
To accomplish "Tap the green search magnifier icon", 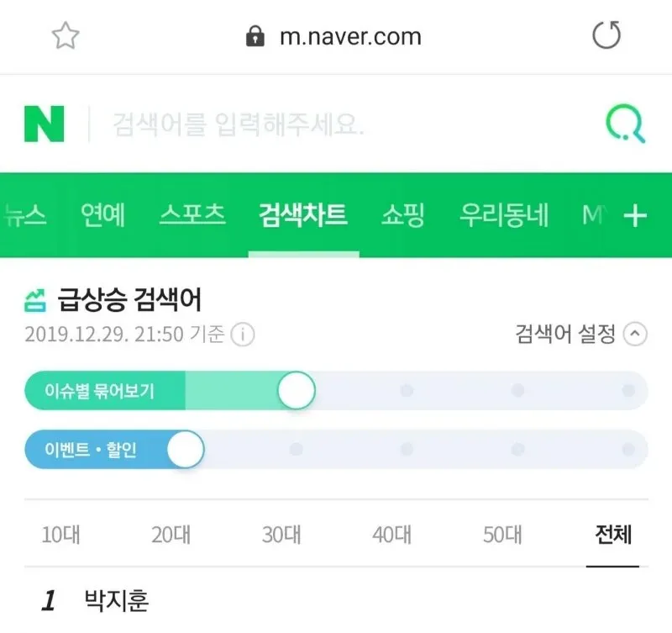I will click(x=626, y=125).
